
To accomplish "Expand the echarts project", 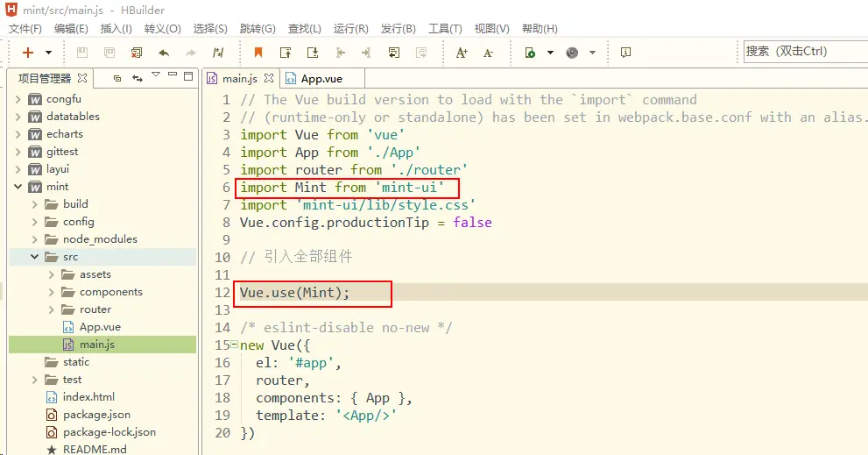I will [18, 134].
